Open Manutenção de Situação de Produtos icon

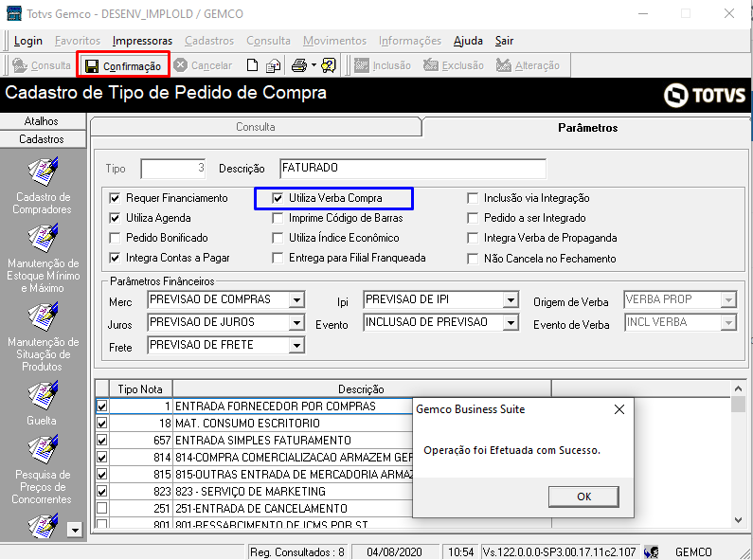(x=43, y=316)
